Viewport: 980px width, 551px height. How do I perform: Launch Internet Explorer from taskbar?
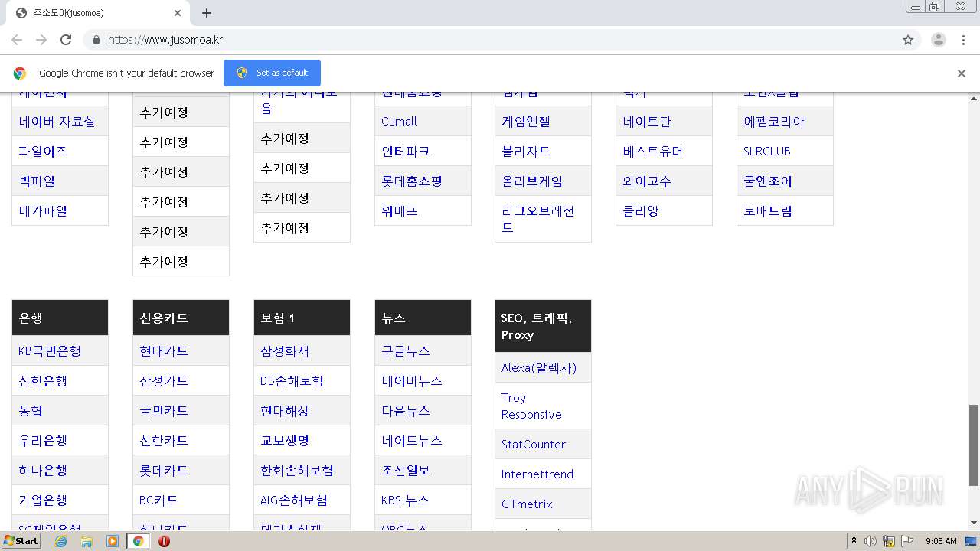pyautogui.click(x=60, y=541)
